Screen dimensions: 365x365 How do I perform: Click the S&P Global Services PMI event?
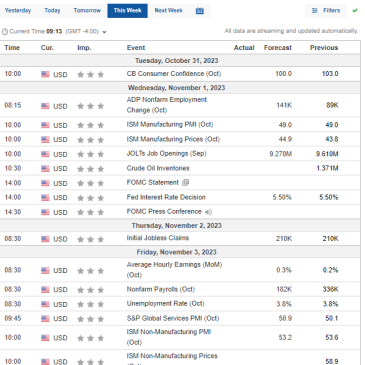click(173, 318)
